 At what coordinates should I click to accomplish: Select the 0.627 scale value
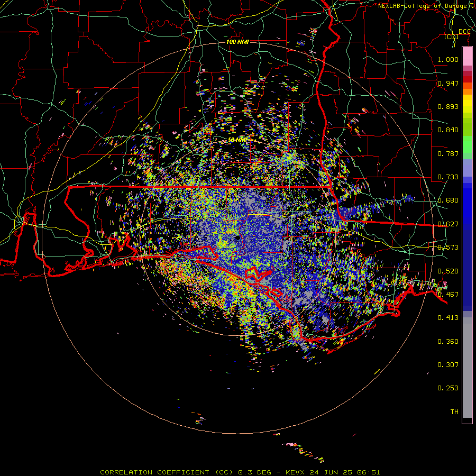coord(448,224)
